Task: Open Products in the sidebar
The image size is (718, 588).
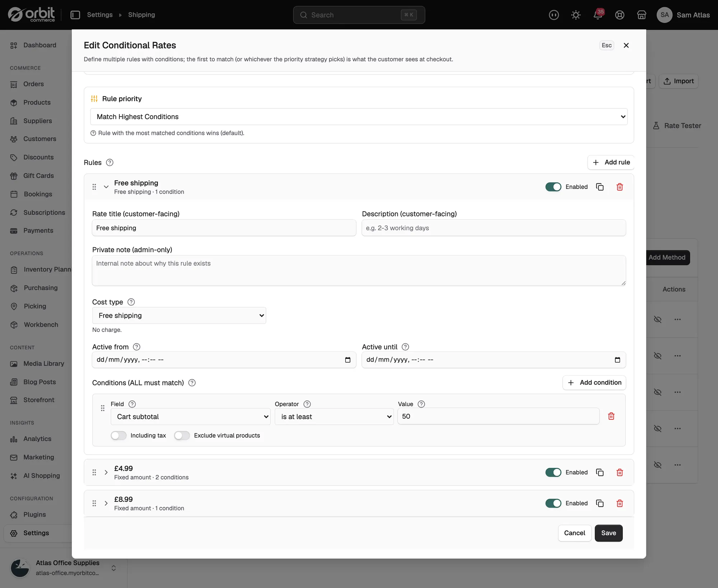Action: pyautogui.click(x=37, y=103)
